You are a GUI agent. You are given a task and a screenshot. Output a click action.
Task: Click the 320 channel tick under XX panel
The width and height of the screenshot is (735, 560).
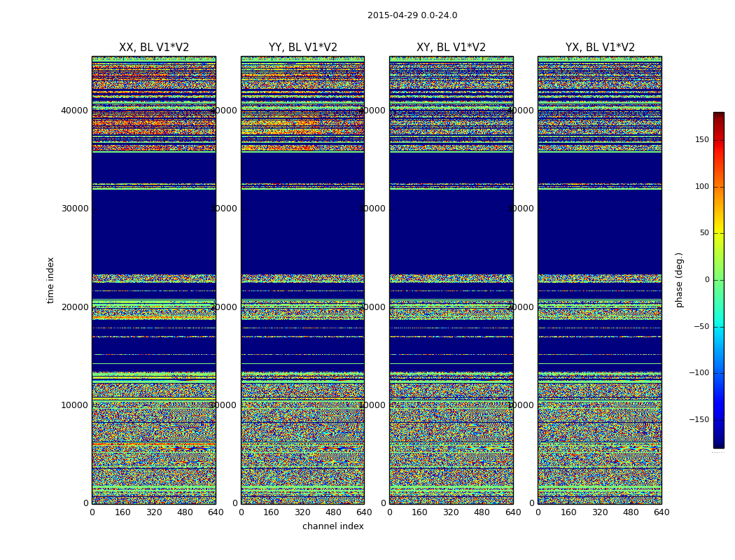(x=154, y=512)
